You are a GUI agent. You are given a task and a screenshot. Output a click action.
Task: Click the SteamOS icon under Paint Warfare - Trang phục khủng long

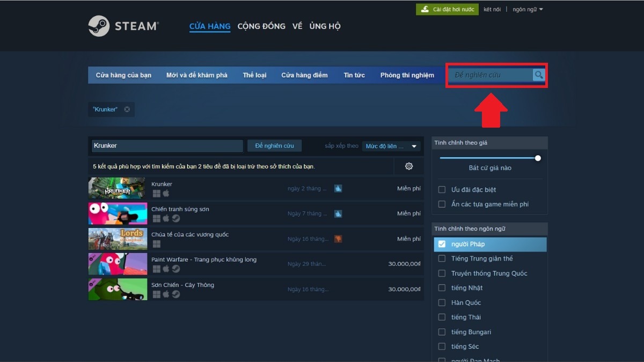point(175,269)
